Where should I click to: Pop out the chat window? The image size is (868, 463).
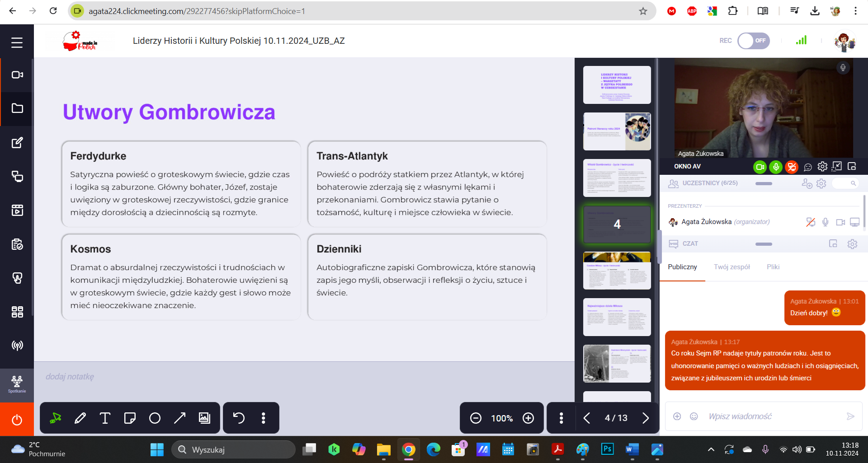pyautogui.click(x=833, y=244)
